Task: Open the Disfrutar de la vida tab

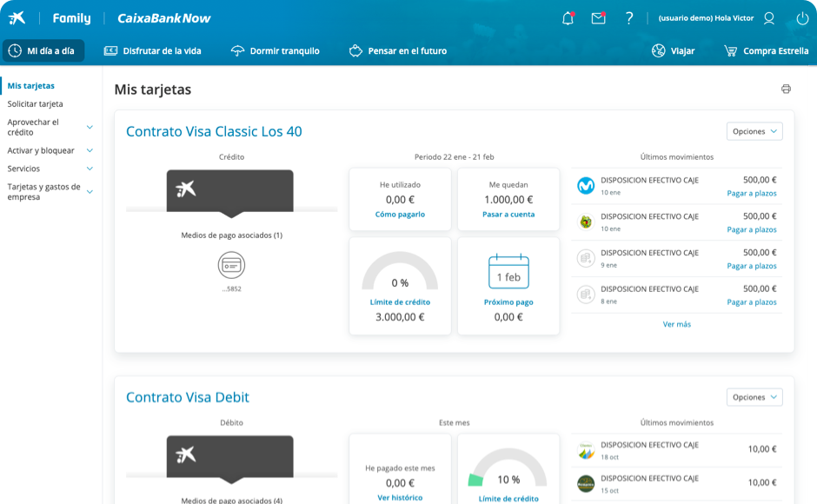Action: (x=153, y=50)
